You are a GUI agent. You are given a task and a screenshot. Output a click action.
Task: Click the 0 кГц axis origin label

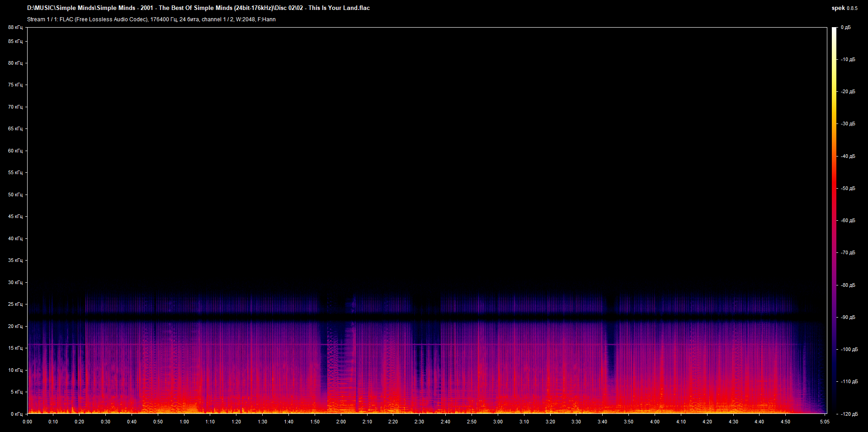[16, 414]
